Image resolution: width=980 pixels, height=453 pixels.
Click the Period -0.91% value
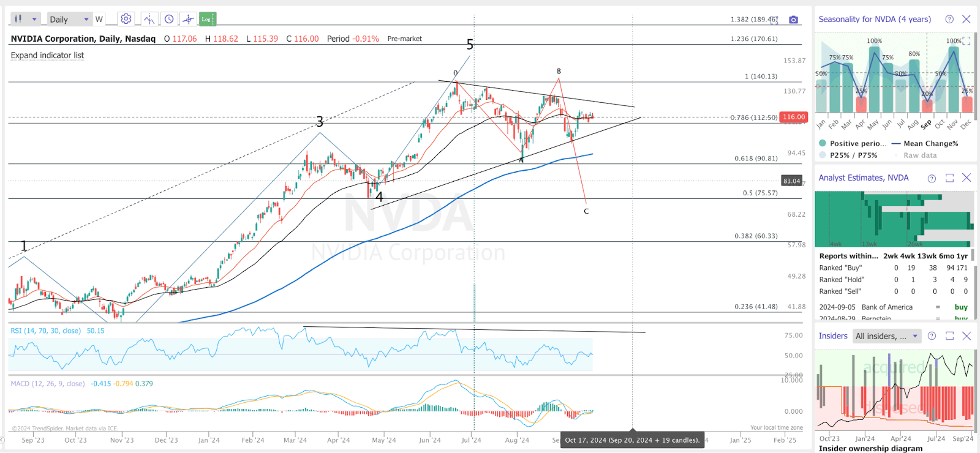point(353,39)
